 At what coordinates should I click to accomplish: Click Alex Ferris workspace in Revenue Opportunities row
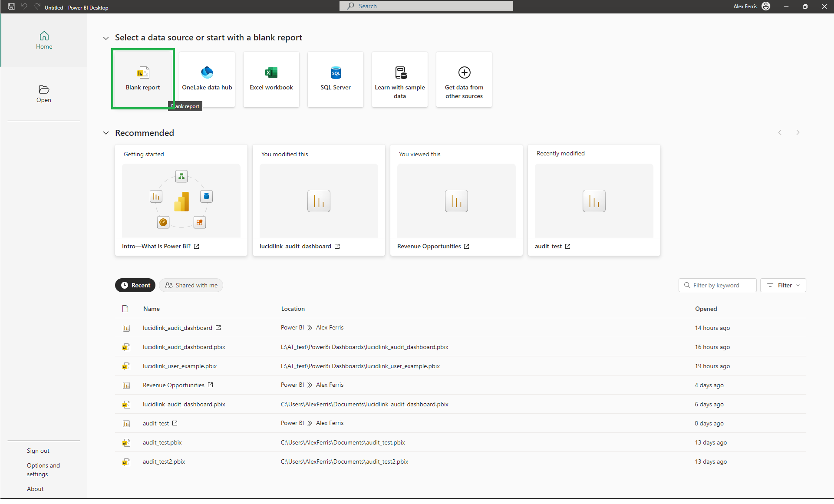click(330, 385)
